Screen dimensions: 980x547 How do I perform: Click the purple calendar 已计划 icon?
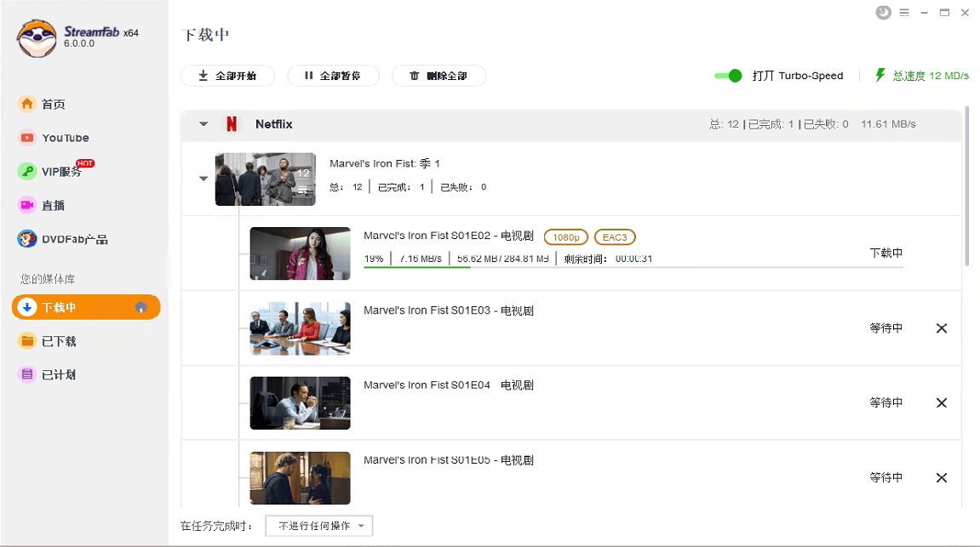tap(27, 374)
